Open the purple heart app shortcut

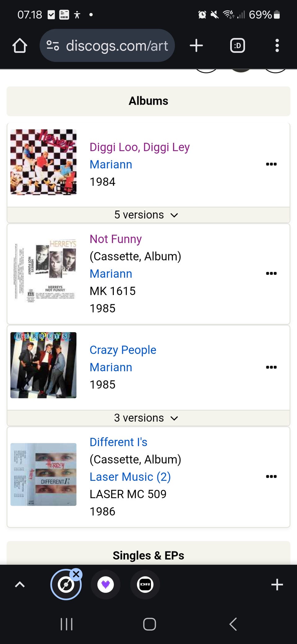click(105, 585)
